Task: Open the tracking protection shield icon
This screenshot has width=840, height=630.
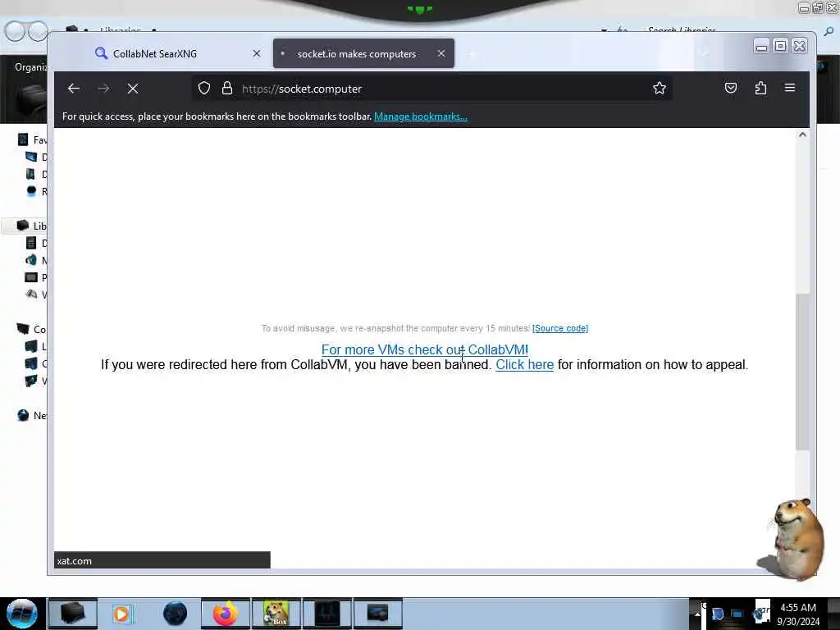Action: [204, 88]
